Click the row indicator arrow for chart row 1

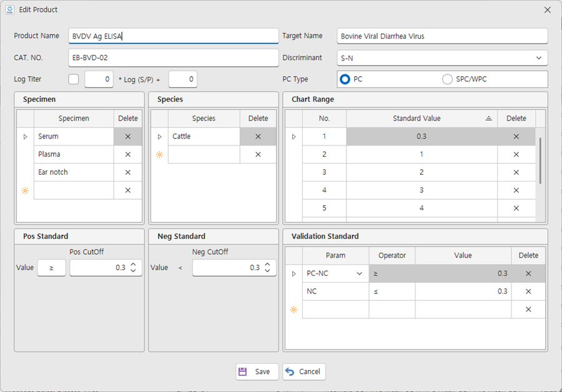294,137
